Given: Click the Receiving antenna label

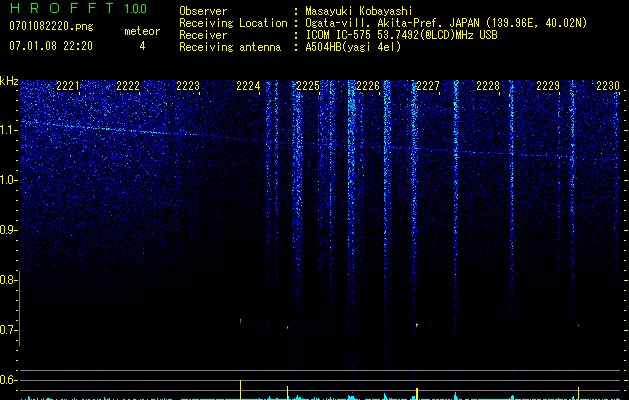Looking at the screenshot, I should pos(230,47).
